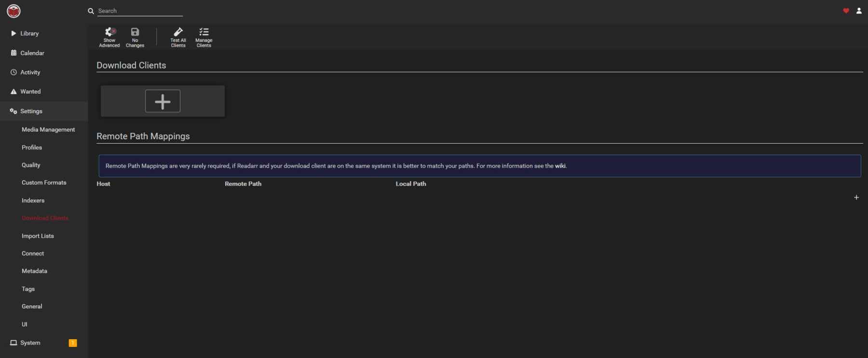Open the Calendar page
Viewport: 868px width, 358px height.
tap(32, 53)
